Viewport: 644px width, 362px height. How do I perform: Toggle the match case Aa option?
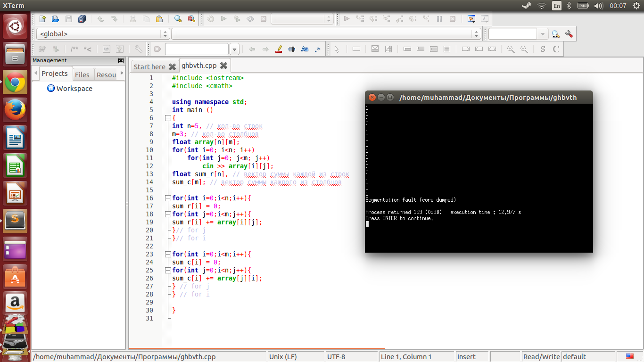305,49
